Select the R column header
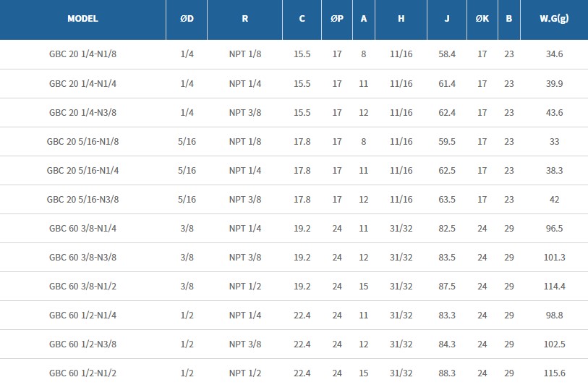The height and width of the screenshot is (385, 588). 244,19
